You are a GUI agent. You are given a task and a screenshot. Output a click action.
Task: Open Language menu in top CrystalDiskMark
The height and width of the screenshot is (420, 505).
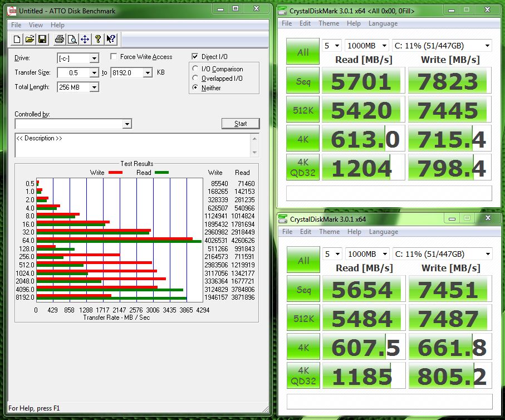[383, 23]
